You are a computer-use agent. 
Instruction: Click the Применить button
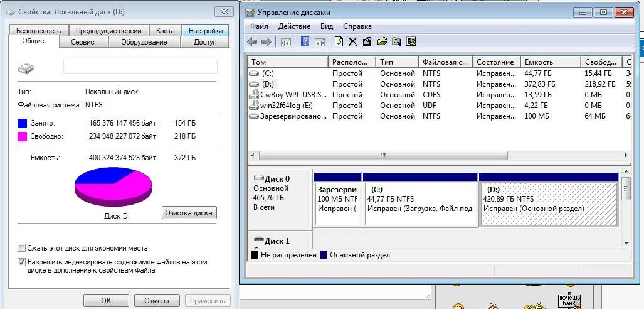tap(208, 301)
